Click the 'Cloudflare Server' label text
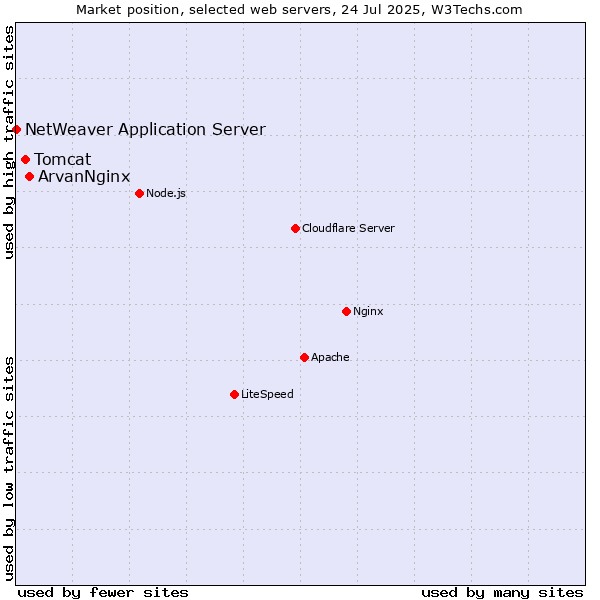 pyautogui.click(x=348, y=228)
